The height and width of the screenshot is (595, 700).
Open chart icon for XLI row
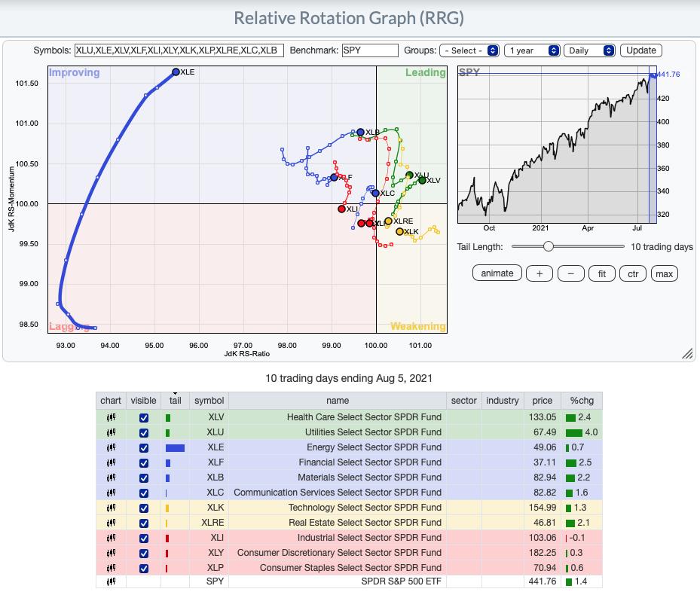click(111, 538)
